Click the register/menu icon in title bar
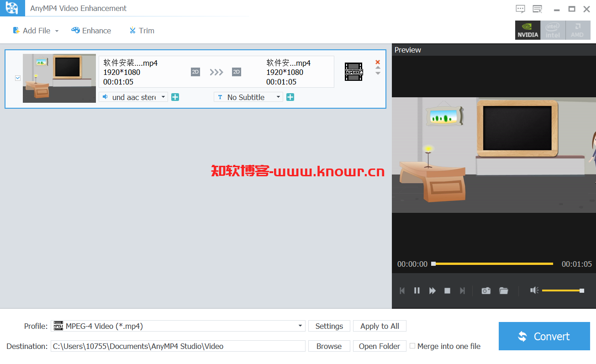 coord(537,9)
